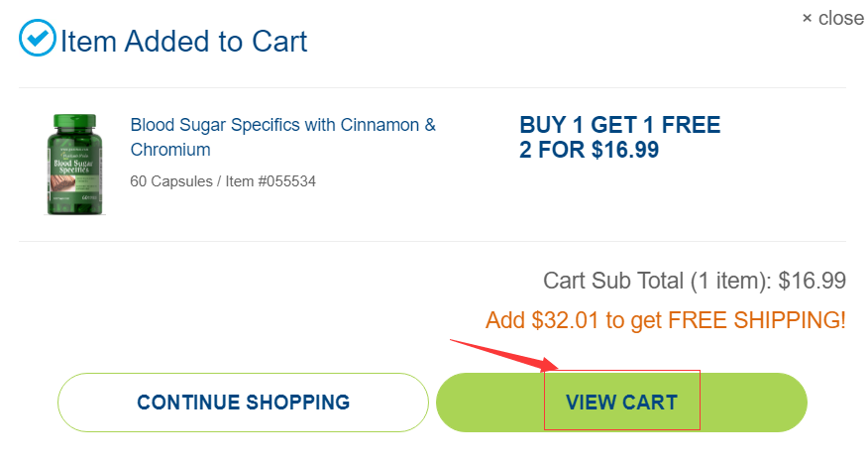
Task: Click the $16.99 cart subtotal amount
Action: (812, 281)
